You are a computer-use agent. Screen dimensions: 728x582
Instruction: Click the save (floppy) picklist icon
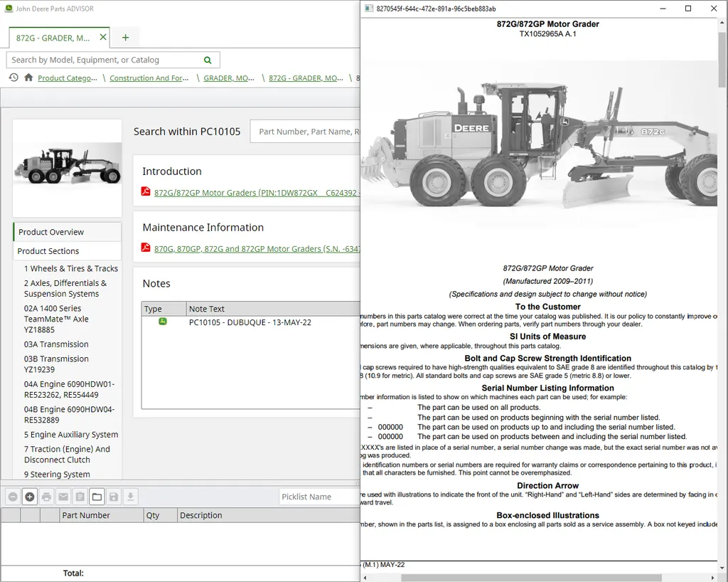(113, 497)
